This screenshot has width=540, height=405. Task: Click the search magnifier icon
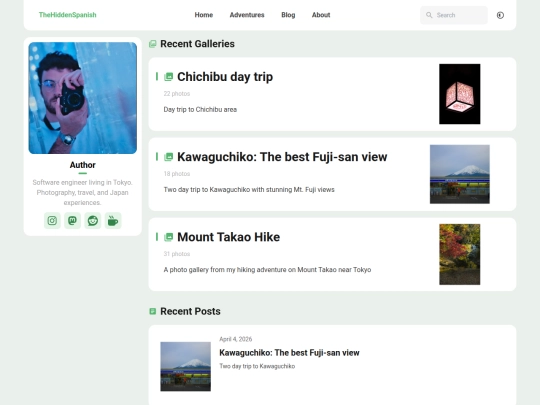tap(429, 15)
